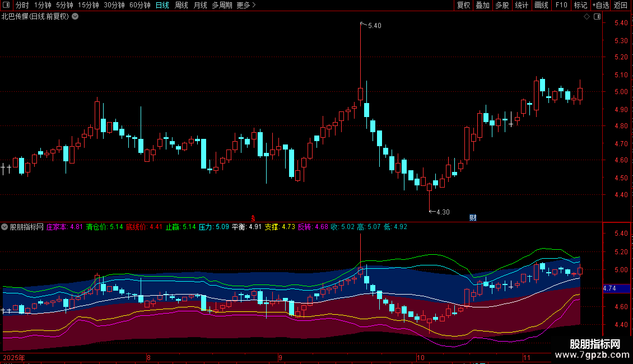The image size is (633, 364).
Task: Expand 北巴传媒 chart title dropdown
Action: tap(75, 17)
